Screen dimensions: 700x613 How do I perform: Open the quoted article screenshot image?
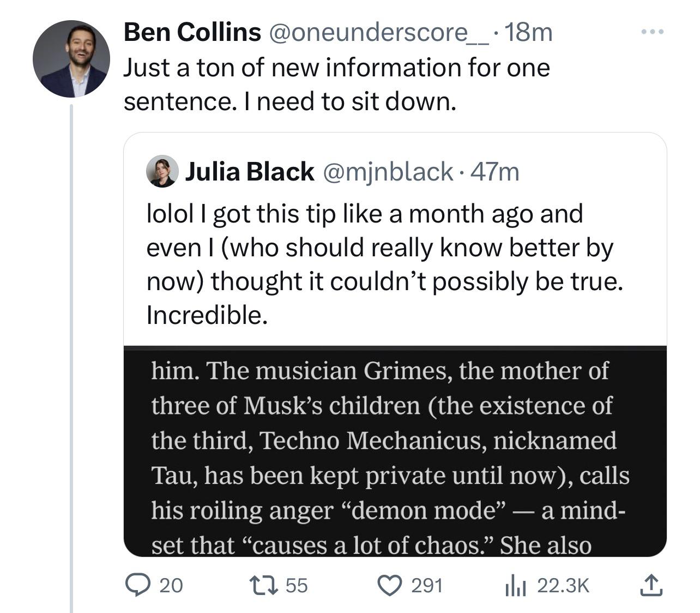click(395, 451)
